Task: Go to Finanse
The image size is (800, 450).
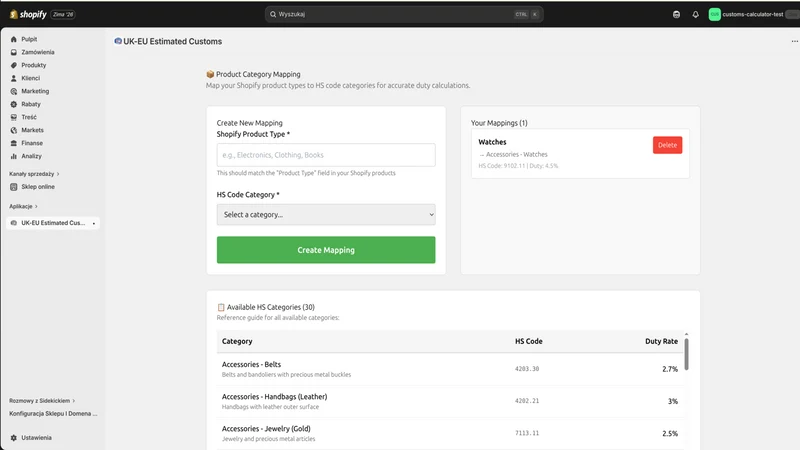Action: [32, 143]
